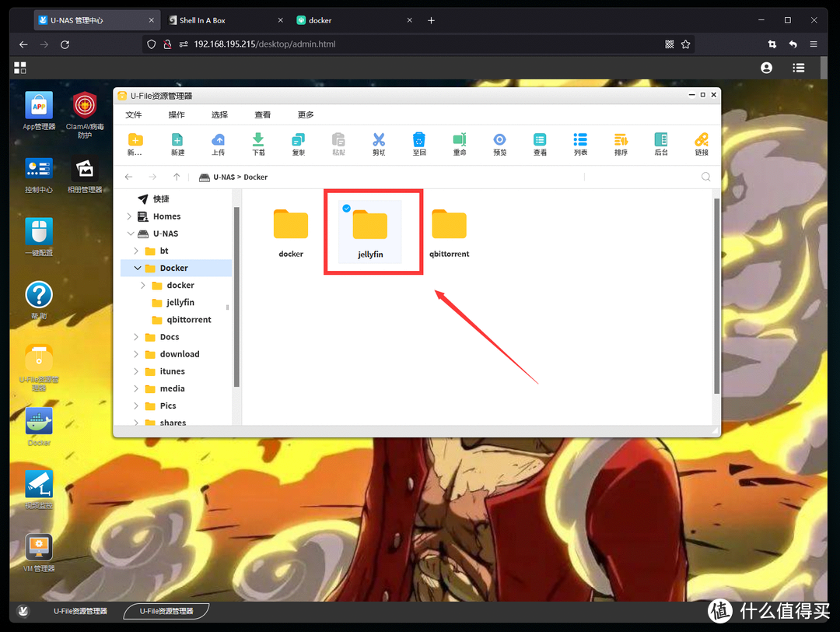
Task: Collapse the Docker tree node
Action: pos(138,268)
